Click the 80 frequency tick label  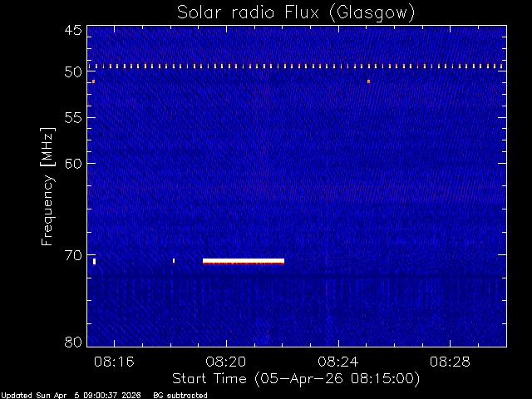click(73, 342)
